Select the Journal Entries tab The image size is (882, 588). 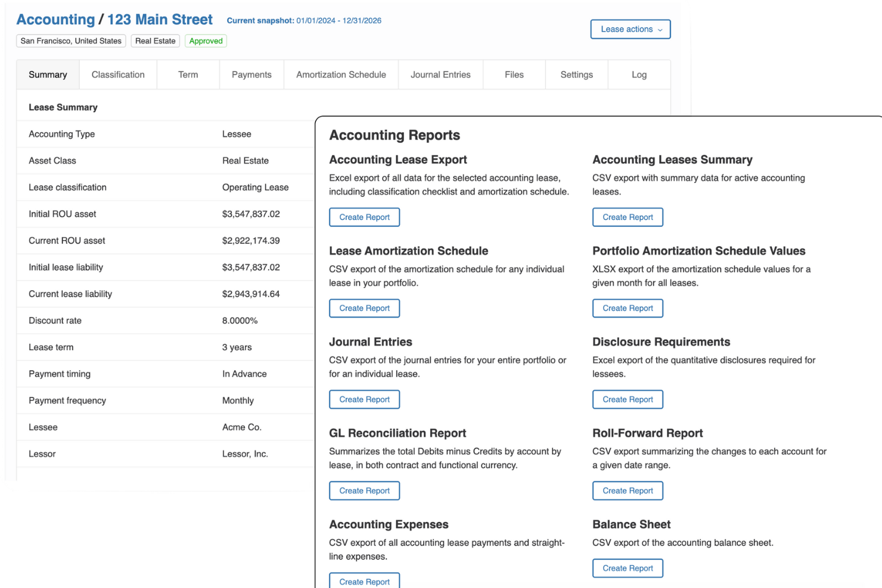[440, 74]
